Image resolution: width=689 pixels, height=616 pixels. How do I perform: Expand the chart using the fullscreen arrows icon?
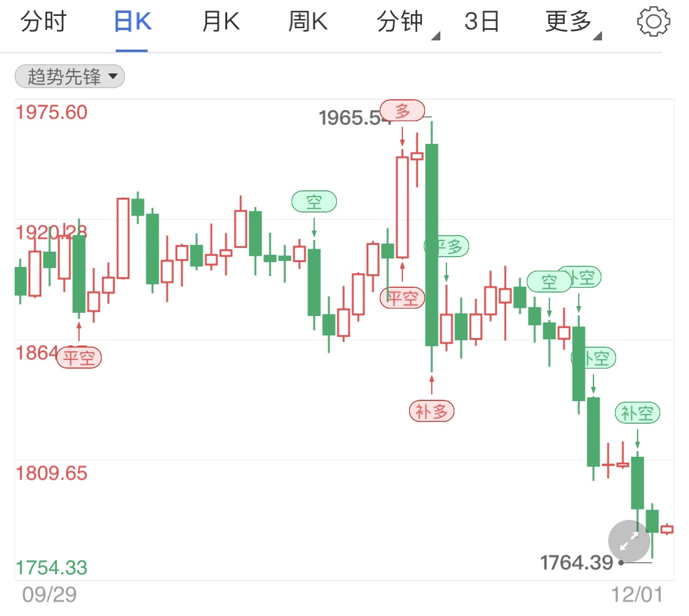(x=628, y=541)
